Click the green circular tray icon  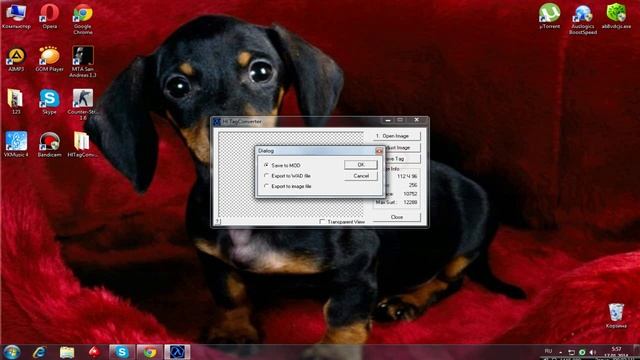click(x=582, y=352)
